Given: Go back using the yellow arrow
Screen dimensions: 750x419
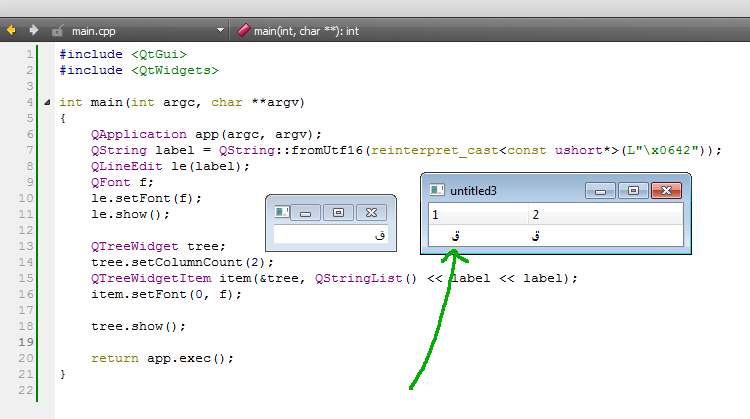Looking at the screenshot, I should [11, 31].
